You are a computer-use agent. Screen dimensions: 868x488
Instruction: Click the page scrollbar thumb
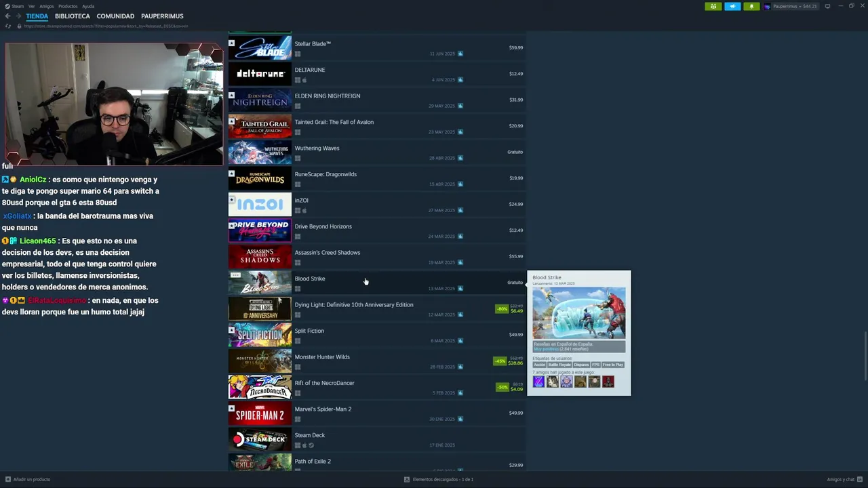click(865, 356)
